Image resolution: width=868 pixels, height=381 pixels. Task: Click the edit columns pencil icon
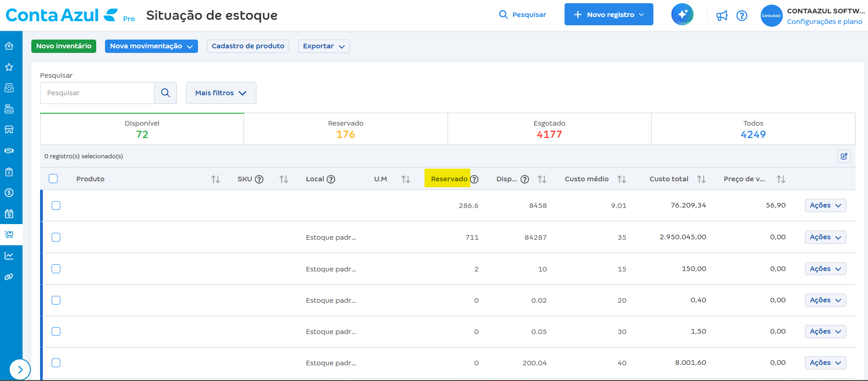pyautogui.click(x=844, y=156)
